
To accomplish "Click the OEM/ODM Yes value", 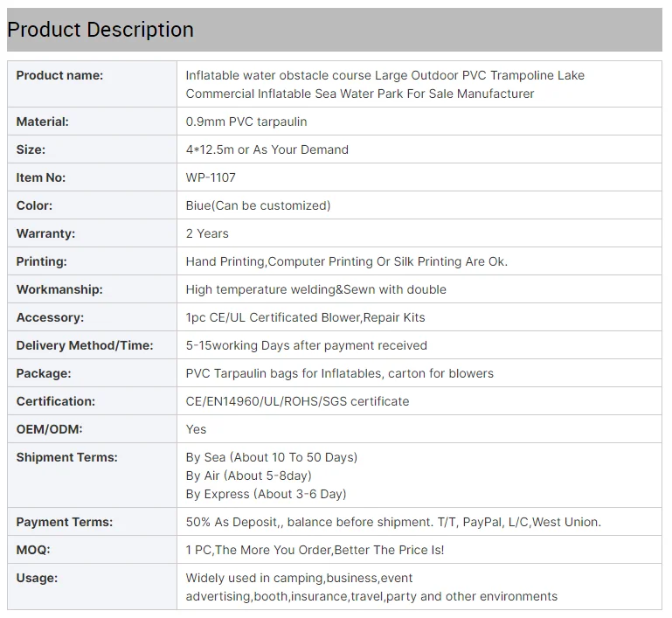I will (196, 429).
